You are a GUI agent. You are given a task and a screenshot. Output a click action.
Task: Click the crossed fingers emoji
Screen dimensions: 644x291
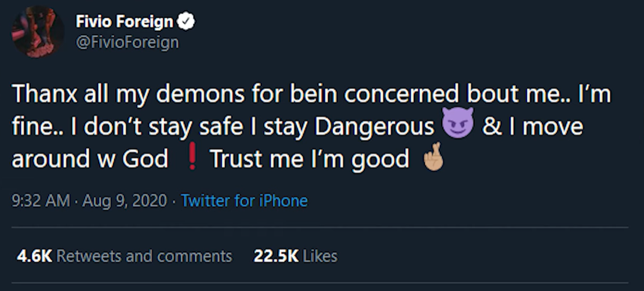click(x=434, y=157)
